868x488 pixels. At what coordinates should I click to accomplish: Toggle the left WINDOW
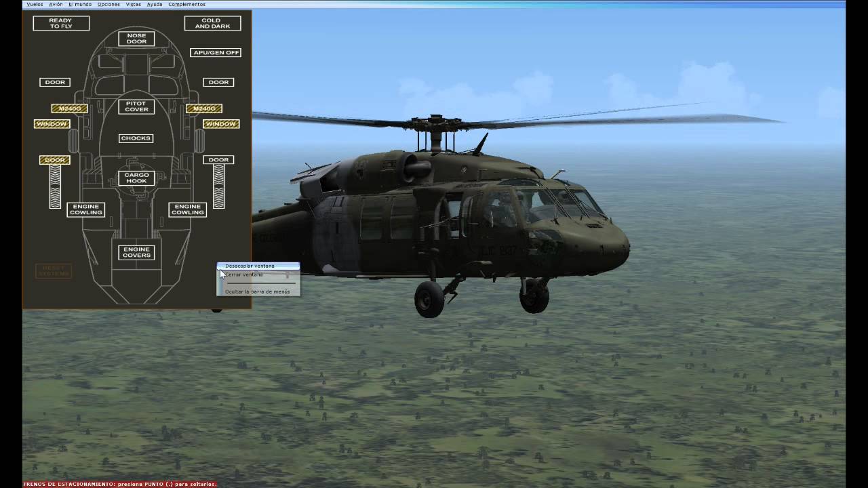pos(52,124)
